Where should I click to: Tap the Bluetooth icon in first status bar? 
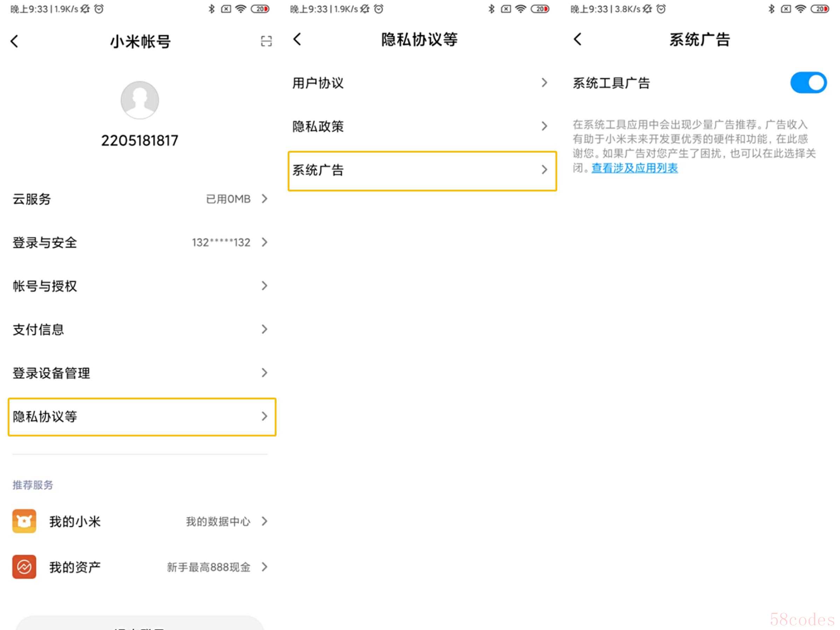coord(211,9)
